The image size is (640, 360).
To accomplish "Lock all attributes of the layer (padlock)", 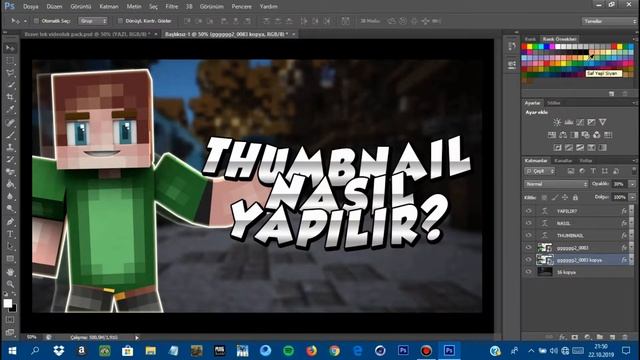I will (x=575, y=198).
